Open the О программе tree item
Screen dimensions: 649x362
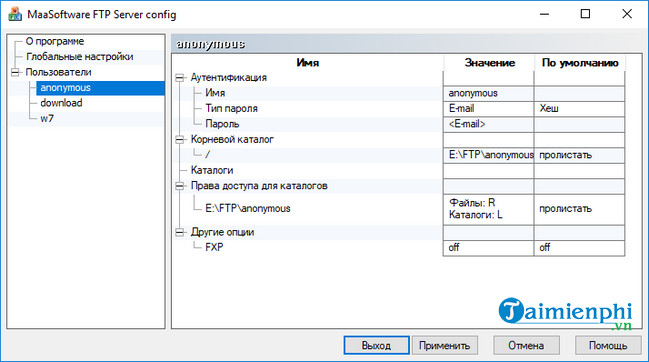pos(55,41)
